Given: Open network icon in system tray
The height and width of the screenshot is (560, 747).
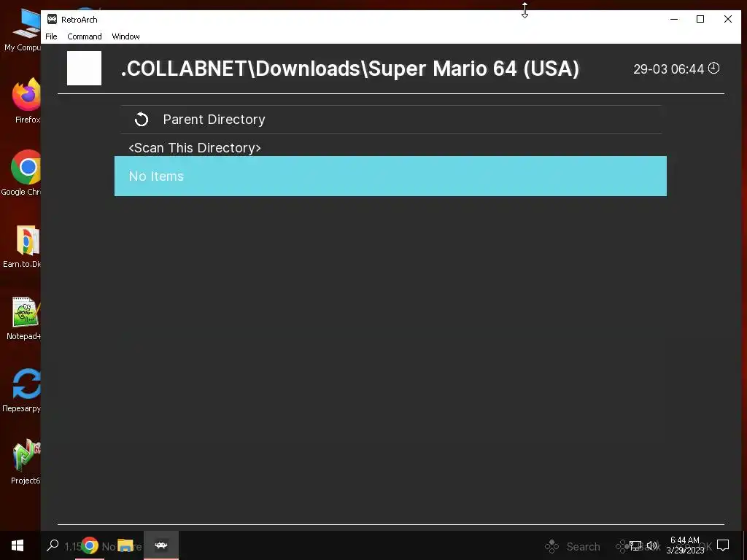Looking at the screenshot, I should click(x=635, y=545).
